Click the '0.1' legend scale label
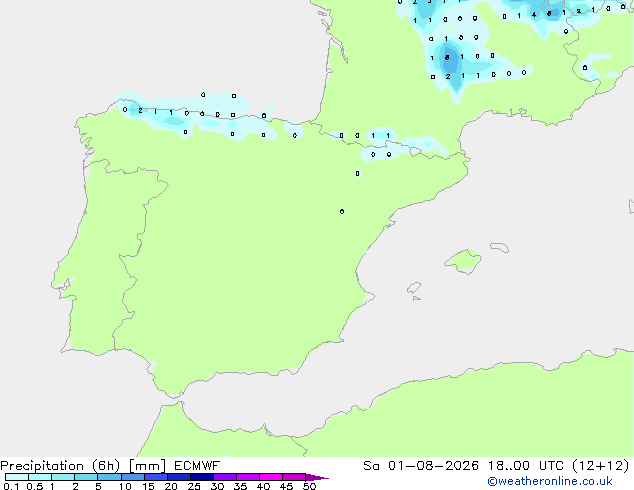 tap(11, 486)
